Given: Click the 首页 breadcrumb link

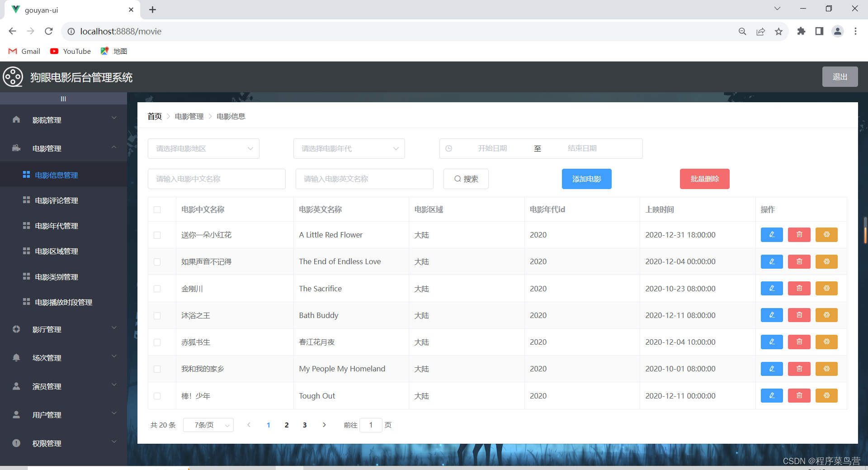Looking at the screenshot, I should [155, 116].
